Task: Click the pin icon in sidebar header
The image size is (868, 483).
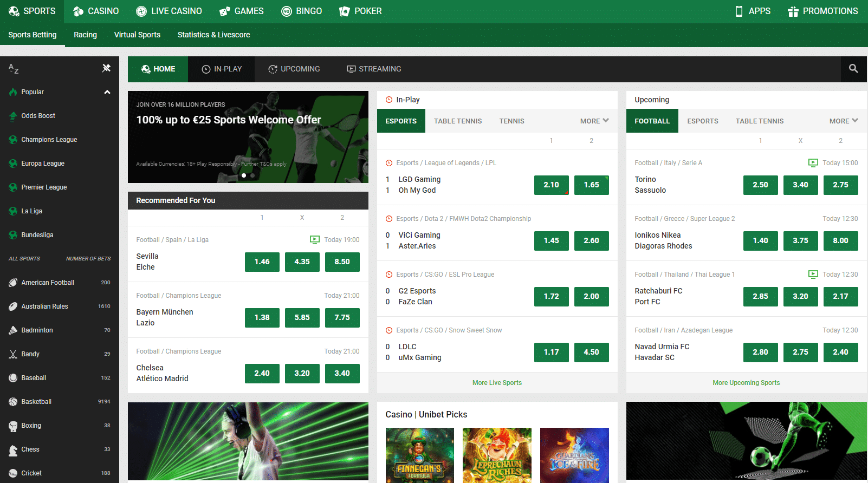Action: [106, 68]
